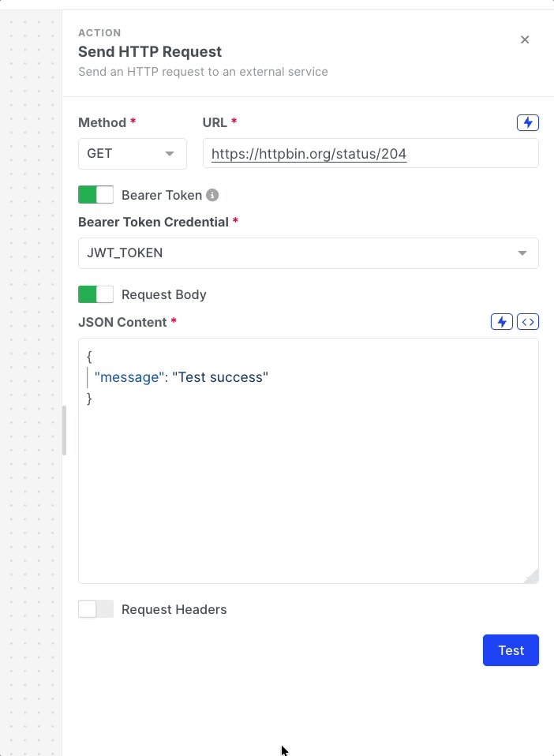Click inside the JSON Content editor
Image resolution: width=554 pixels, height=756 pixels.
(308, 461)
